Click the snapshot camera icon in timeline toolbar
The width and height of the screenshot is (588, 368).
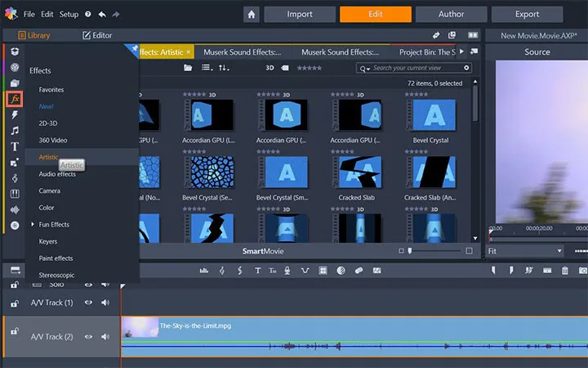coord(583,271)
